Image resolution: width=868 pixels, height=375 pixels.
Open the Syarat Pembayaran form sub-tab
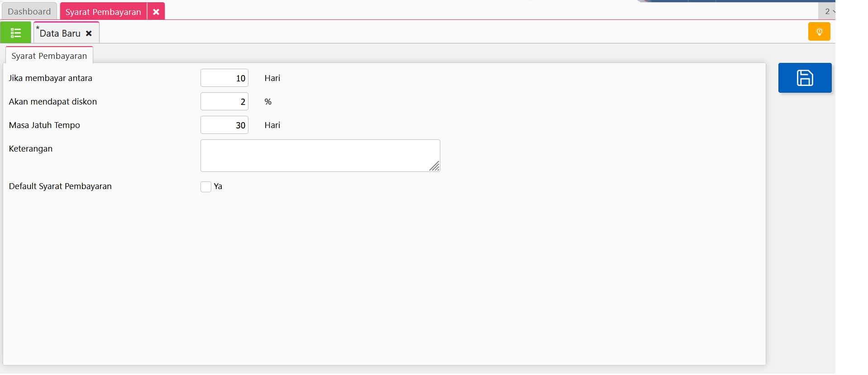pyautogui.click(x=49, y=56)
